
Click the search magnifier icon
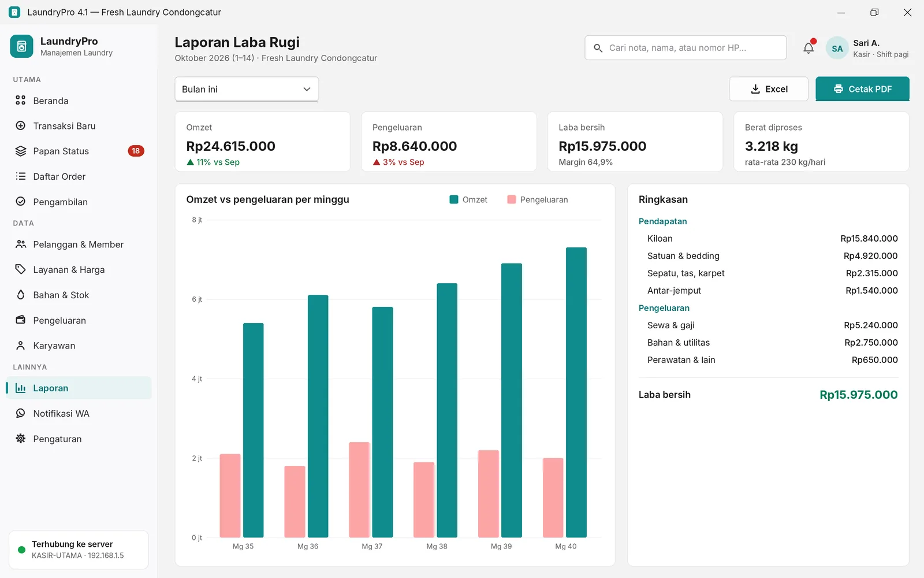click(598, 48)
